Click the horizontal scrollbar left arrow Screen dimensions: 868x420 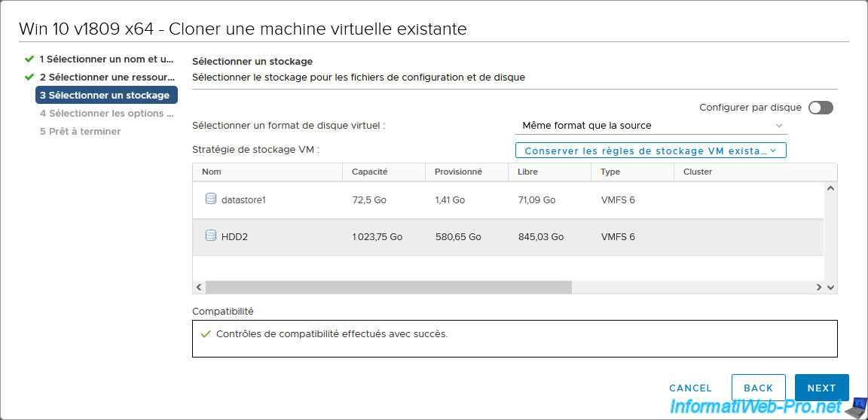199,288
